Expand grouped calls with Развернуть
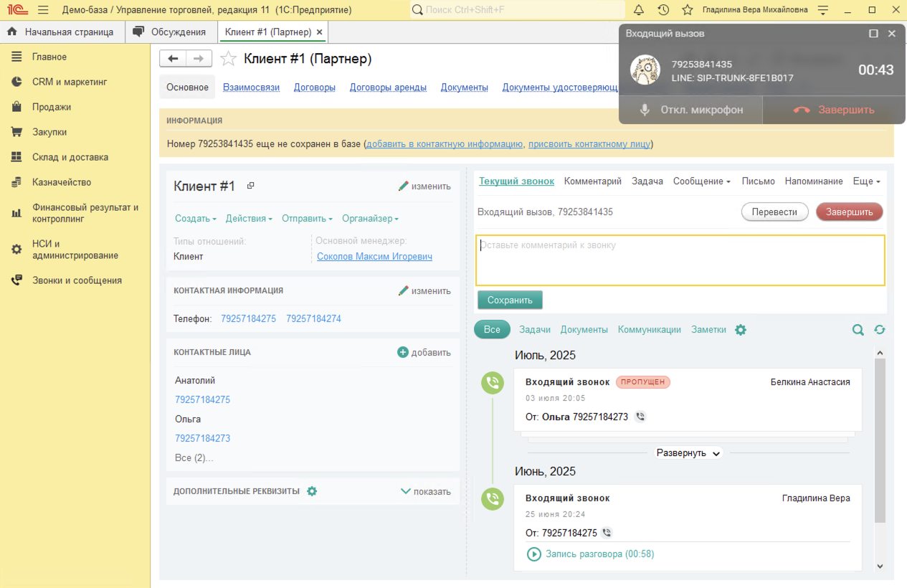907x588 pixels. coord(688,453)
